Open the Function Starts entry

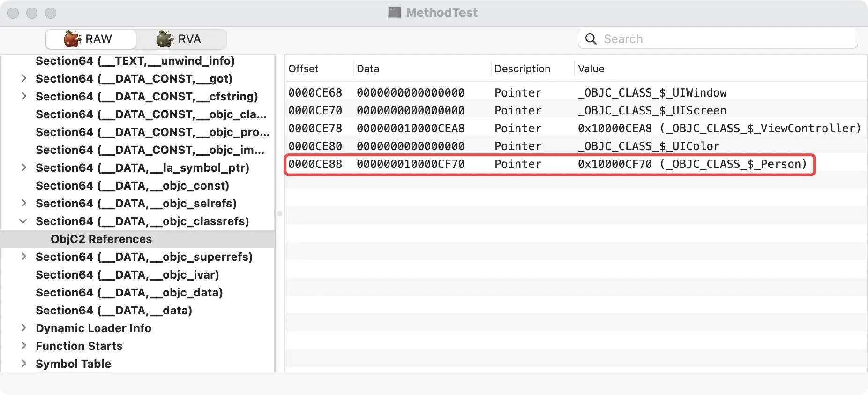pyautogui.click(x=79, y=346)
